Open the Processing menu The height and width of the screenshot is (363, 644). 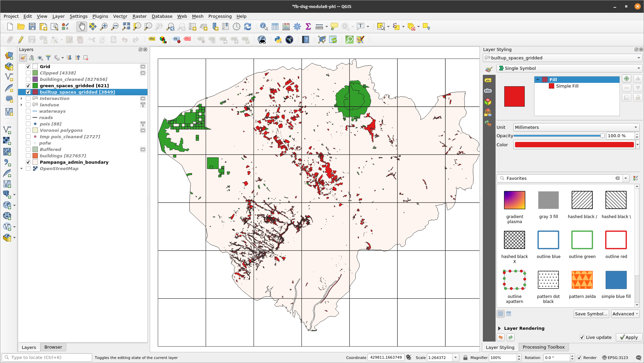click(220, 16)
